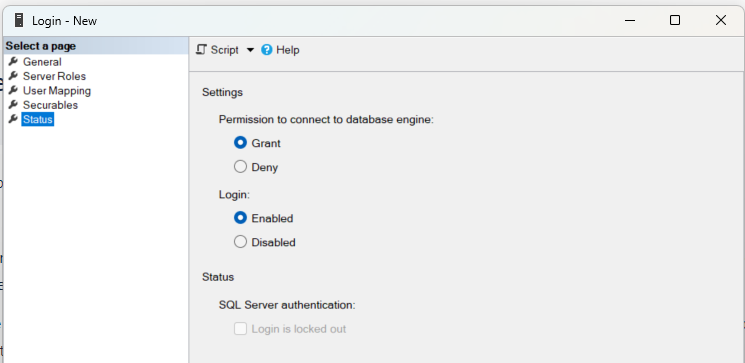Expand the Script dropdown arrow
Screen dimensions: 745x363
250,50
